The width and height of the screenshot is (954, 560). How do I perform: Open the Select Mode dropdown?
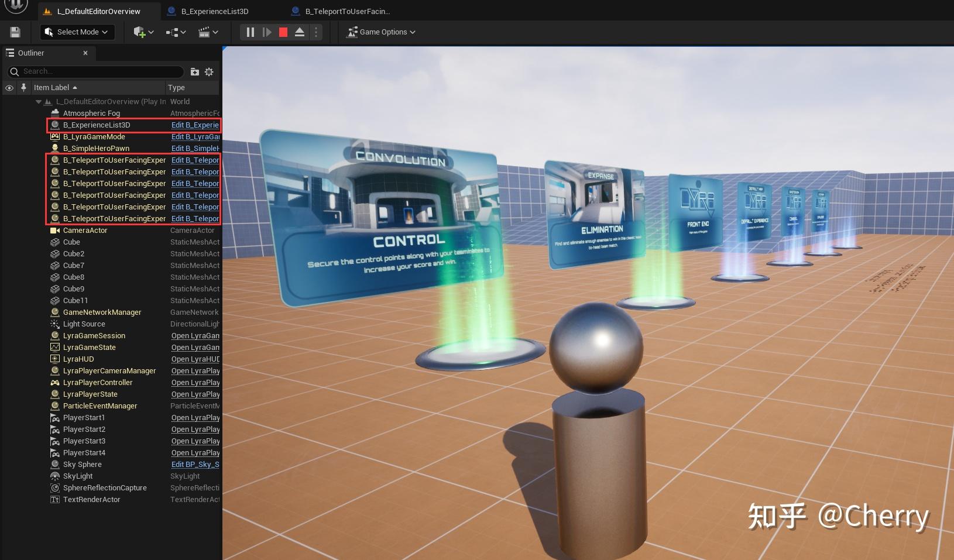pos(77,32)
